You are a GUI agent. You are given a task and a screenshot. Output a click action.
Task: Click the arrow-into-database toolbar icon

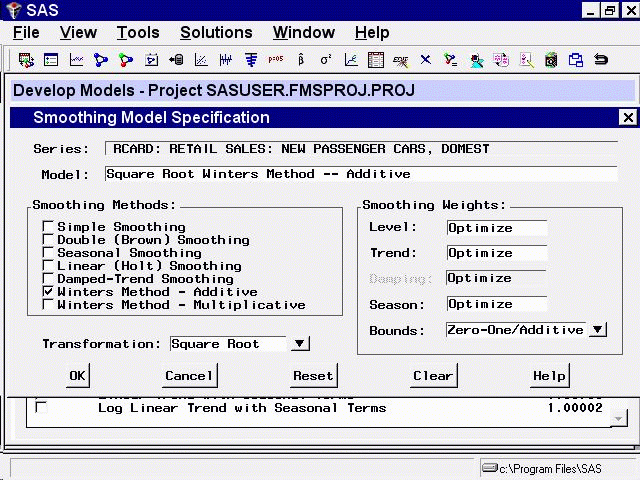click(176, 60)
